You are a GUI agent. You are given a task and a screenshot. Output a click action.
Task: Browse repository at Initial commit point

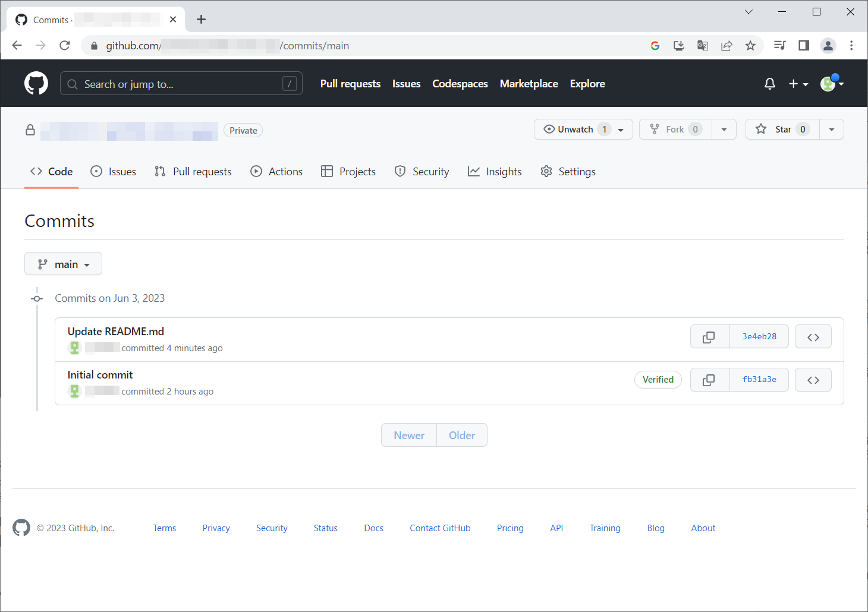pos(813,380)
